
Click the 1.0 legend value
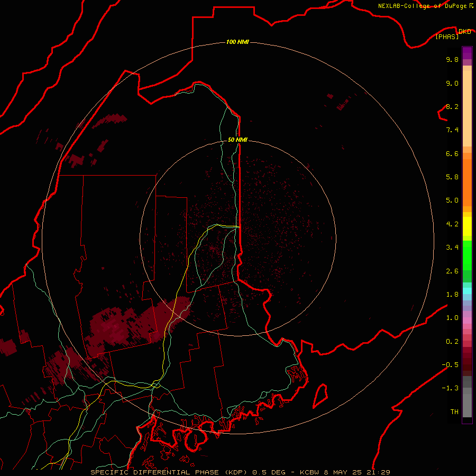click(x=452, y=317)
